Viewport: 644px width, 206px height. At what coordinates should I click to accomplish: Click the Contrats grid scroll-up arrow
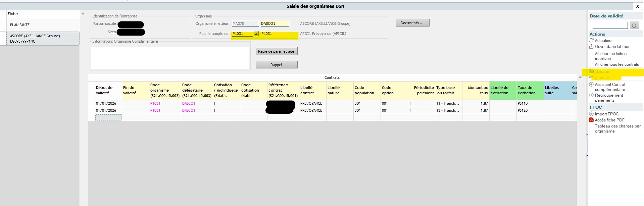[580, 77]
